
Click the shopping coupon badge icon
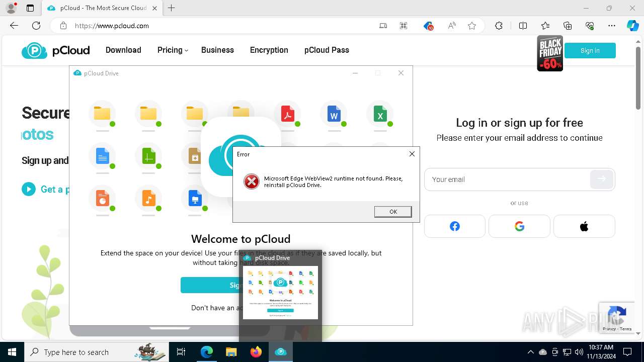click(428, 26)
